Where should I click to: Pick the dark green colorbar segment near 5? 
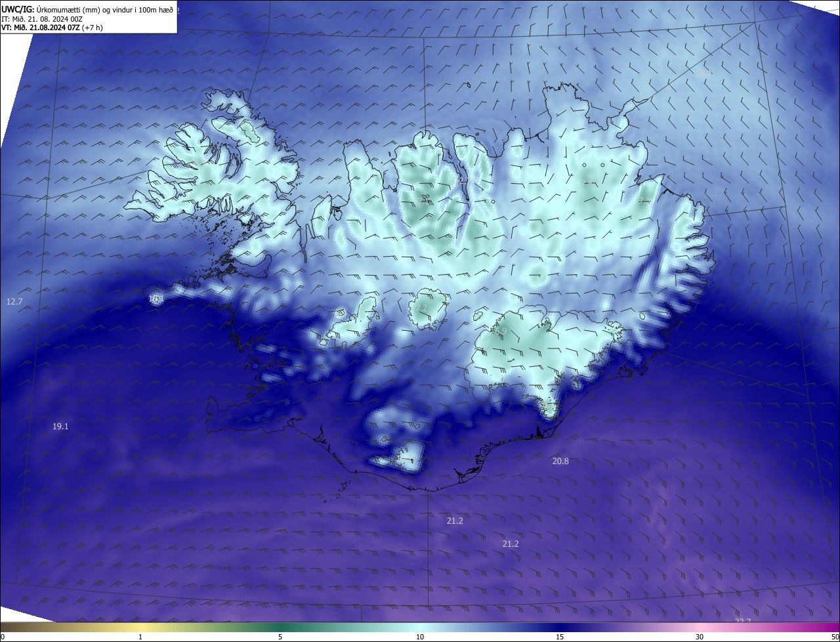pos(280,627)
